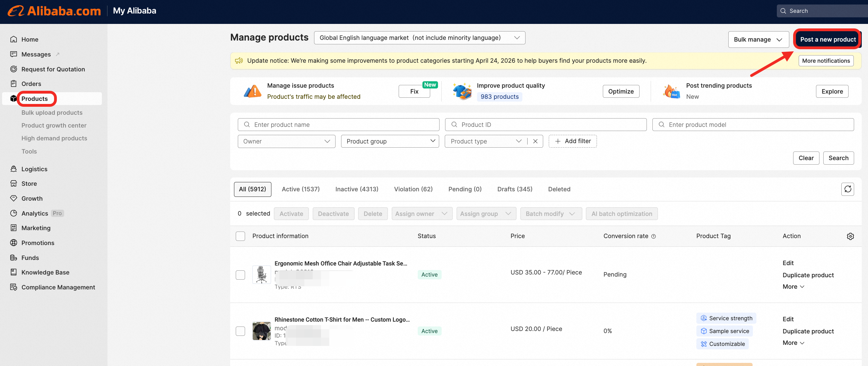This screenshot has width=868, height=366.
Task: Click the Improve product quality sneaker icon
Action: point(462,91)
